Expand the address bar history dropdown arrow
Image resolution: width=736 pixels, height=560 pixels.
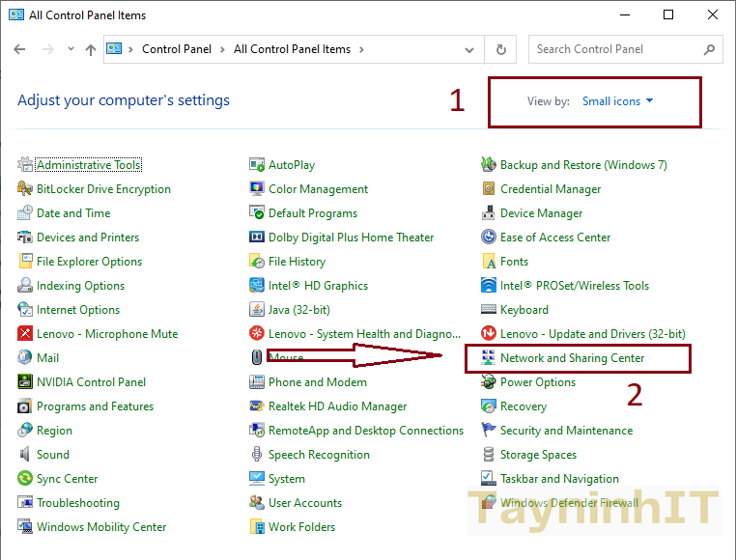click(469, 49)
